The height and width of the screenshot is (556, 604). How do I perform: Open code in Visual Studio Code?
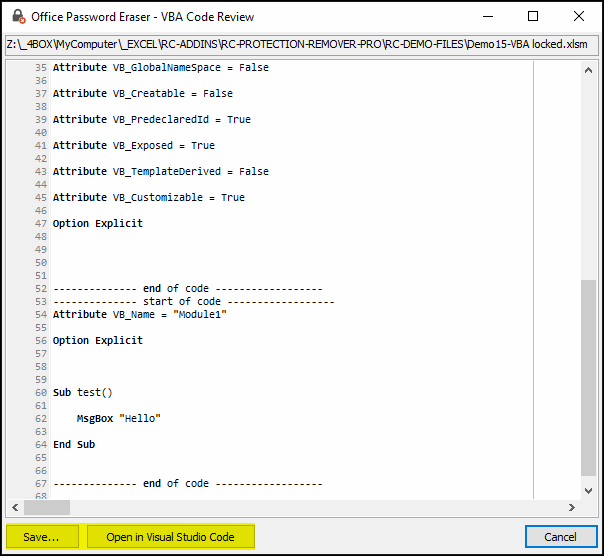click(170, 536)
